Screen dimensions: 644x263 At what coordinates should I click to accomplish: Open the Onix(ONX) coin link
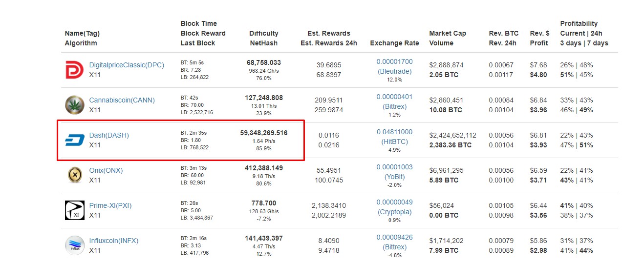pos(106,170)
